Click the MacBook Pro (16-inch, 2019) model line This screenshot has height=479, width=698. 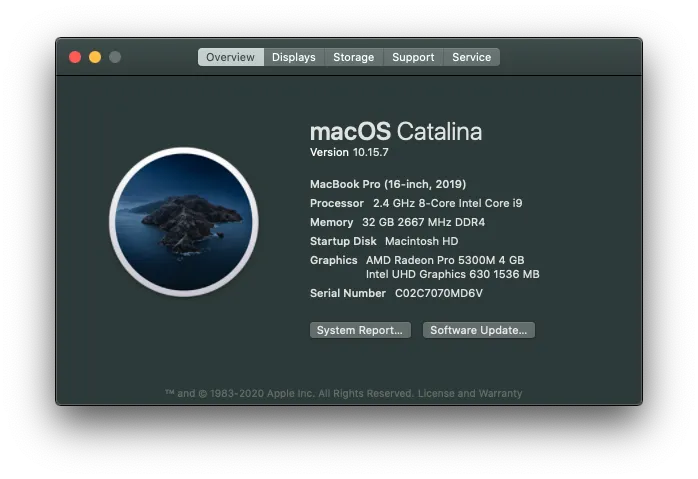pos(388,184)
